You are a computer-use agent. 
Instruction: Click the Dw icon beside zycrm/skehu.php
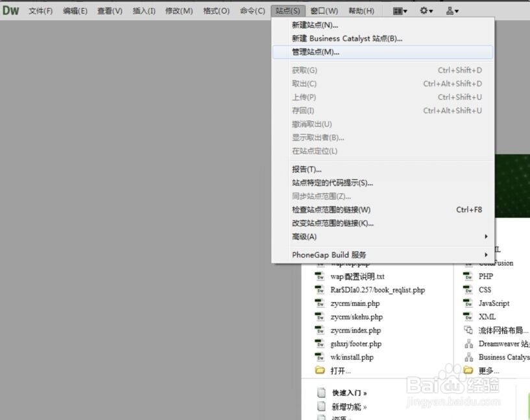319,316
